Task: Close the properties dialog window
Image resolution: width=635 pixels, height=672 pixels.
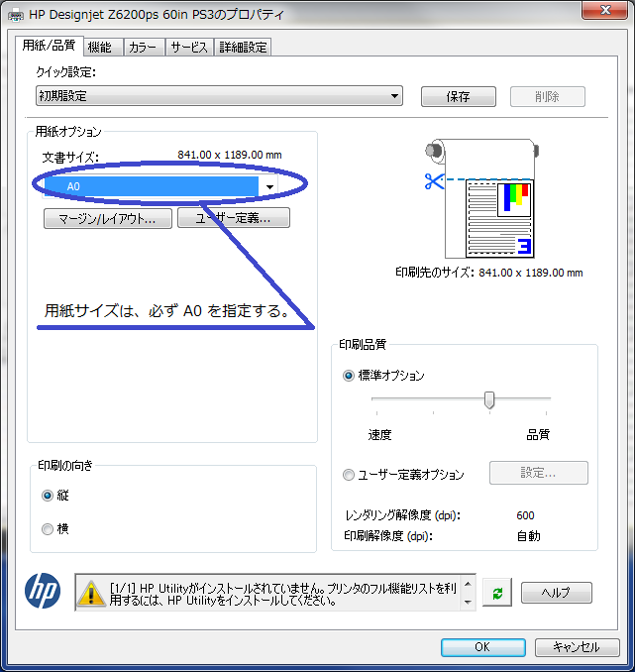Action: pos(604,10)
